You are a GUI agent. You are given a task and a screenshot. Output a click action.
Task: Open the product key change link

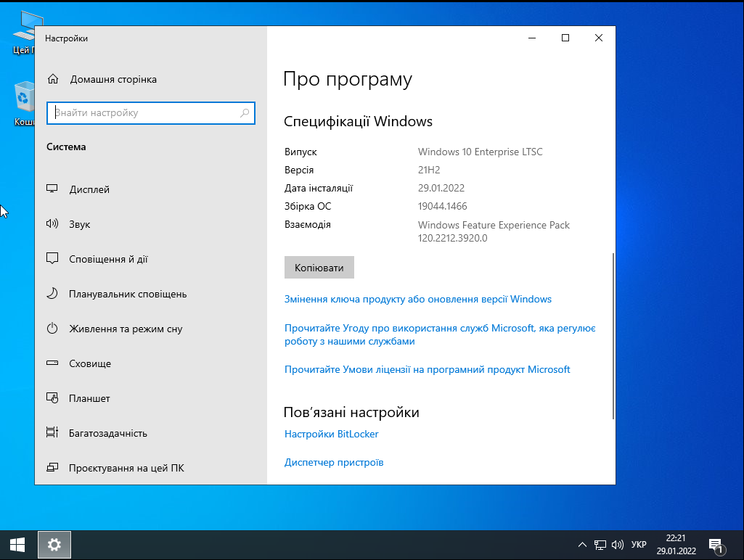point(417,299)
